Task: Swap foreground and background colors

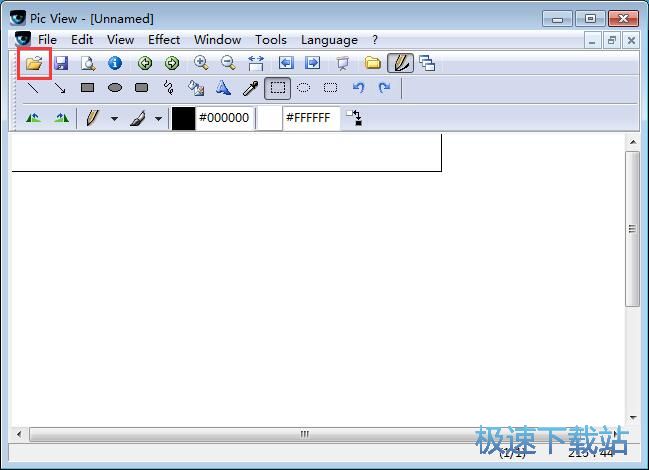Action: (x=354, y=118)
